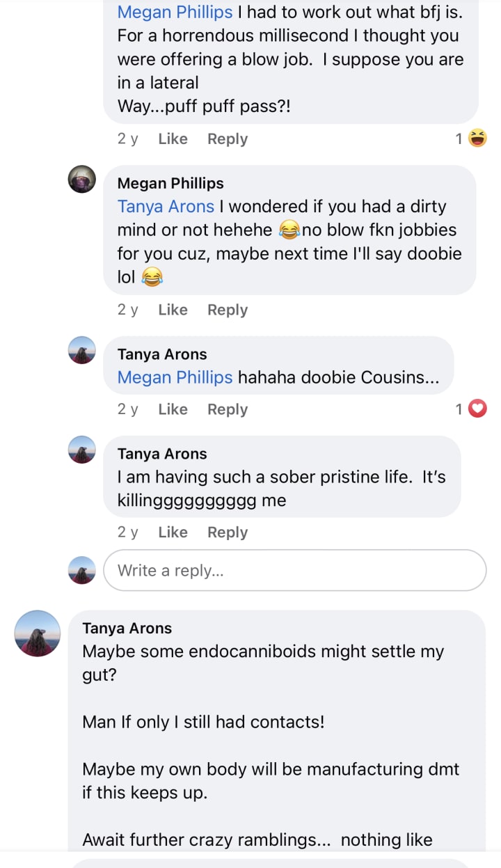This screenshot has height=868, width=501.
Task: Click the Megan Phillips author name heading
Action: click(x=170, y=183)
